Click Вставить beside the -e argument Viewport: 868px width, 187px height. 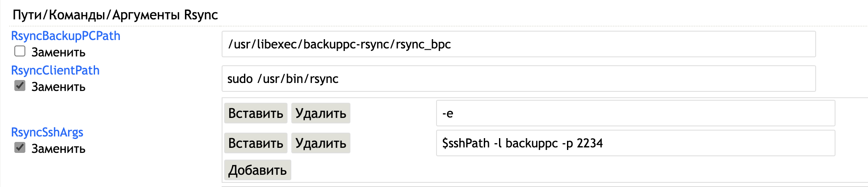coord(255,113)
